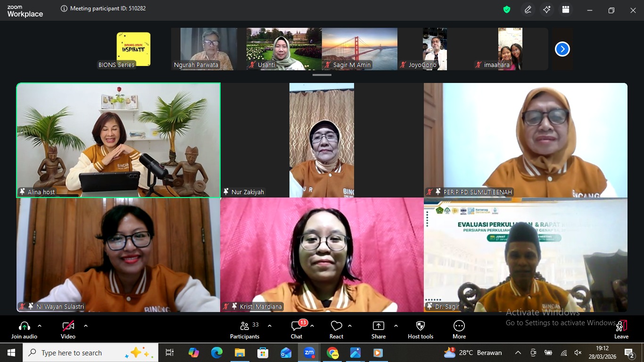
Task: Select Ngurah Parwata's video thumbnail
Action: click(208, 49)
